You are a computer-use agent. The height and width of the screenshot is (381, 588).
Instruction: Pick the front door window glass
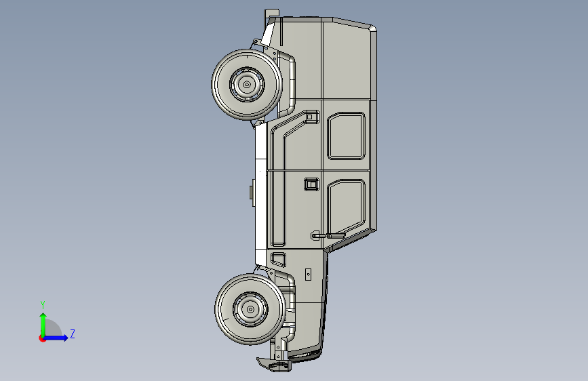(346, 205)
